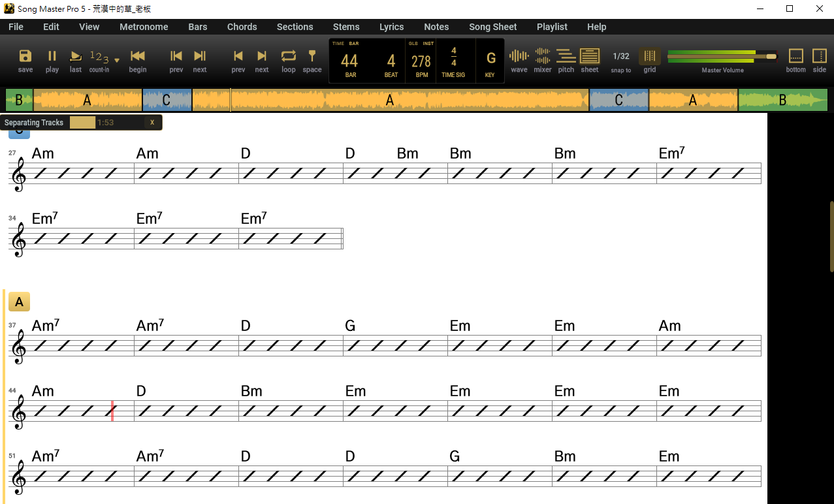
Task: Select second blue C section in waveform
Action: coord(619,100)
